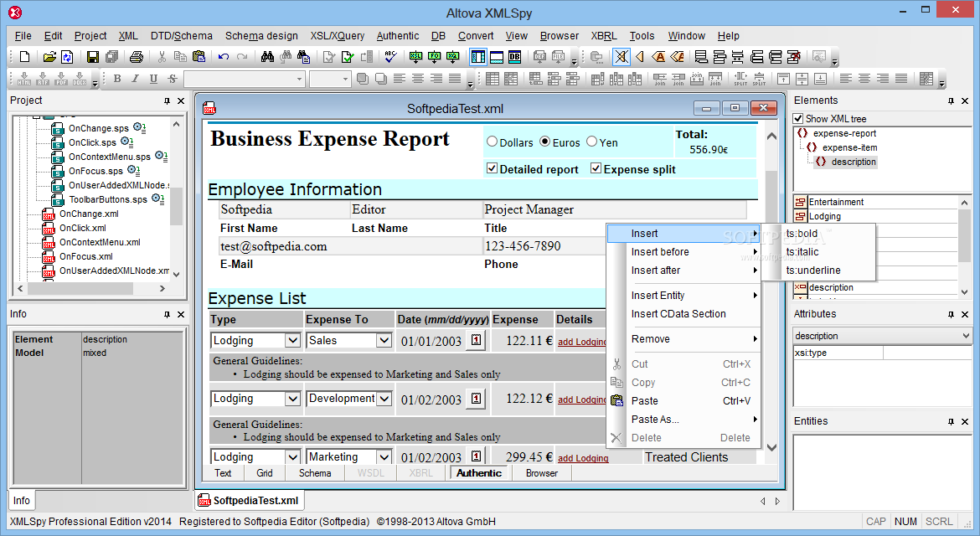980x536 pixels.
Task: Open the Expense To Development dropdown
Action: coord(384,399)
